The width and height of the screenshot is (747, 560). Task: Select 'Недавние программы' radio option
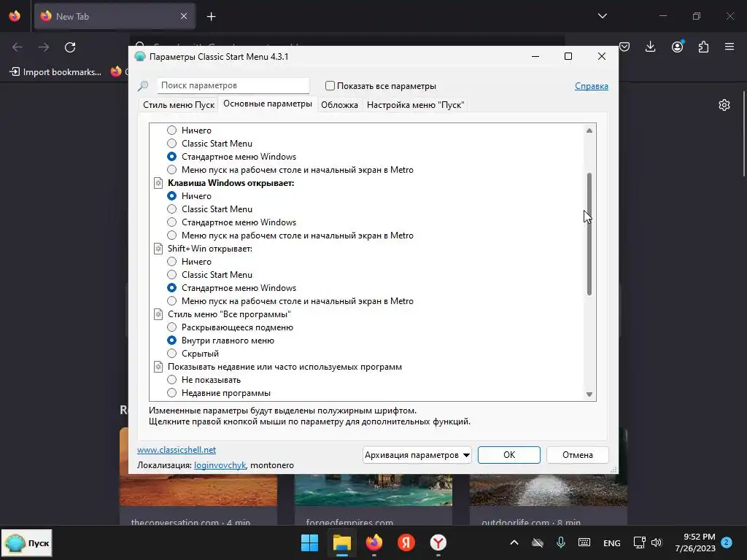pos(171,393)
